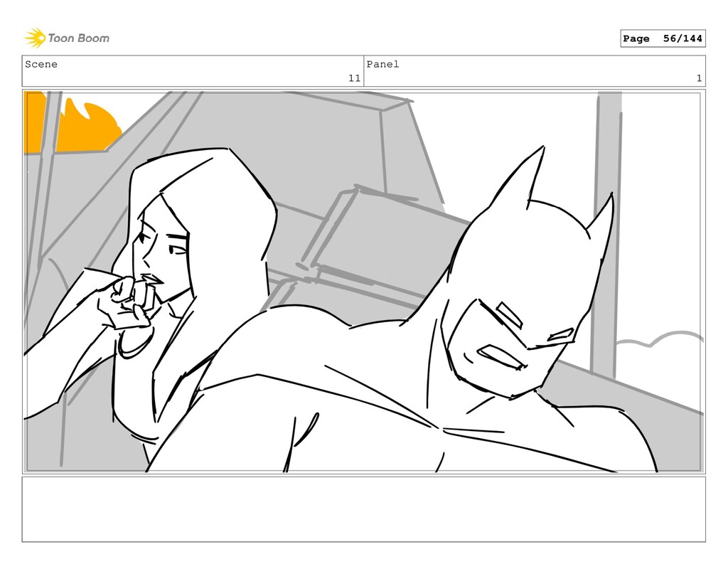Image resolution: width=728 pixels, height=564 pixels.
Task: Click the empty notes box below panel
Action: tap(363, 509)
